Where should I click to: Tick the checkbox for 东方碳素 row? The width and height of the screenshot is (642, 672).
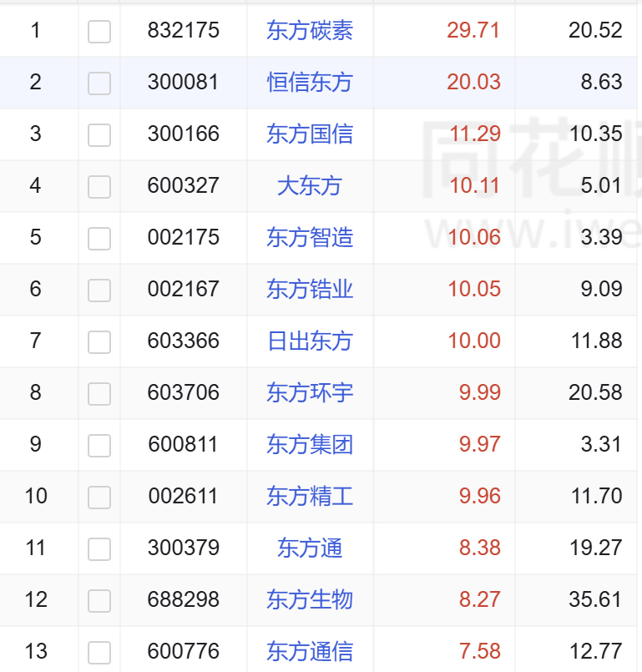pos(99,31)
